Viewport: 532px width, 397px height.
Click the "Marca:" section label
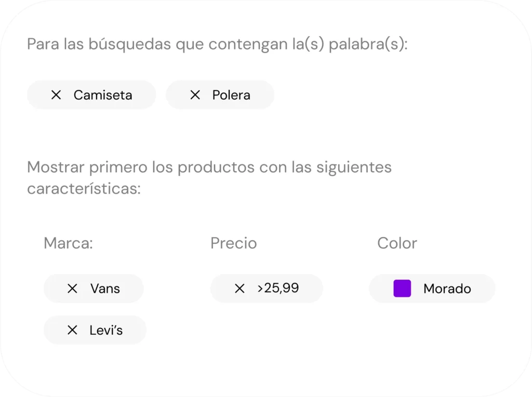(68, 243)
